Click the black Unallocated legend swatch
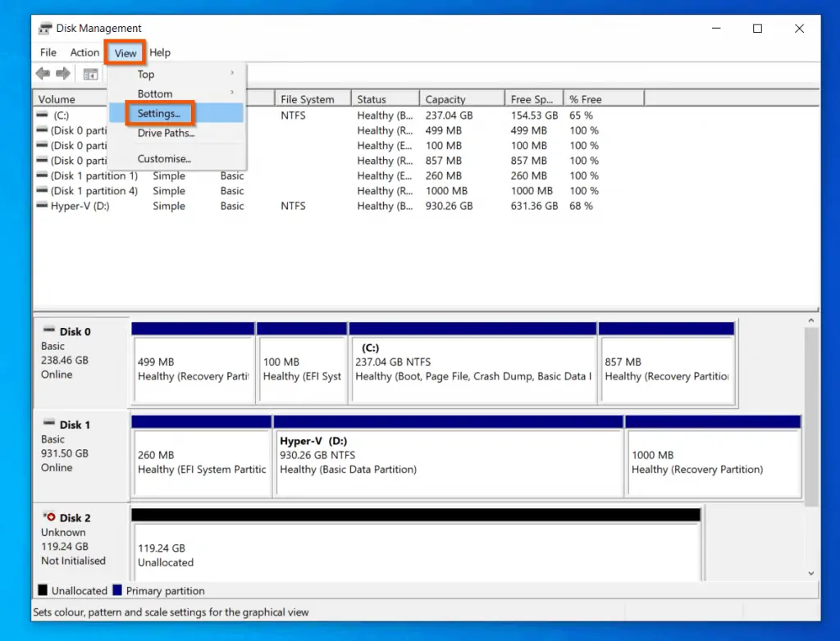The height and width of the screenshot is (641, 840). 43,590
